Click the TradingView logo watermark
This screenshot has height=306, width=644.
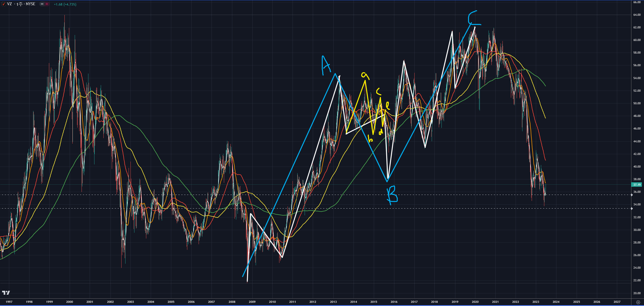[6, 293]
